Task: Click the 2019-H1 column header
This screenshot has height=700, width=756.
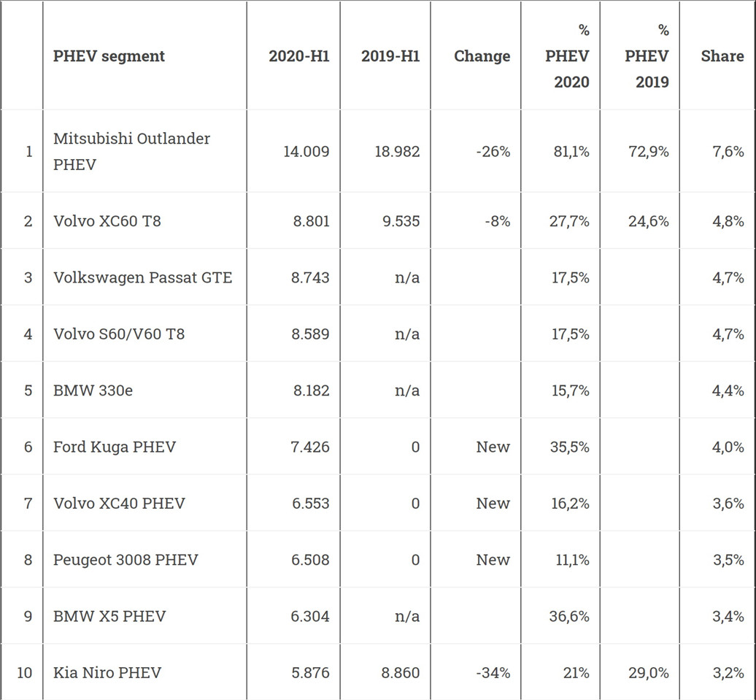Action: (390, 56)
